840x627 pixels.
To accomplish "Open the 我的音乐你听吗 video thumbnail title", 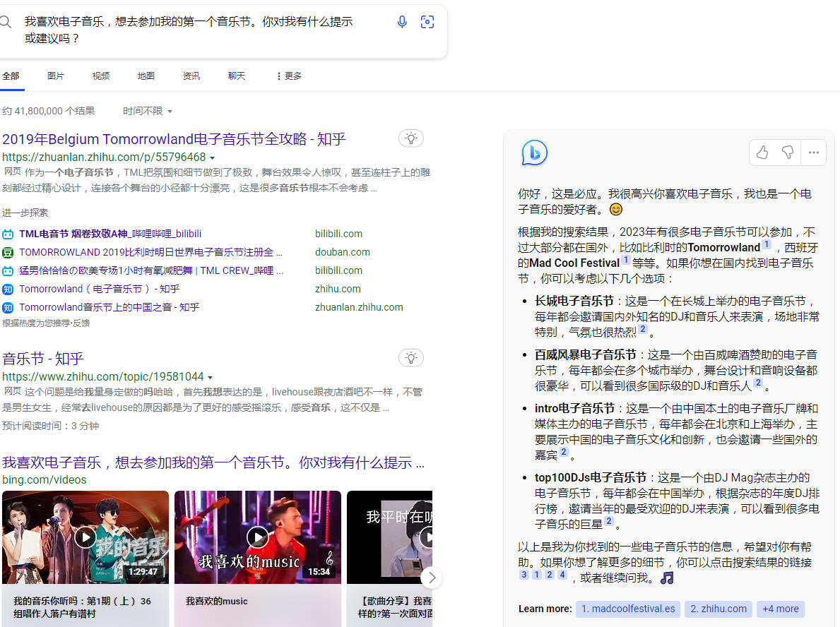I will [82, 607].
